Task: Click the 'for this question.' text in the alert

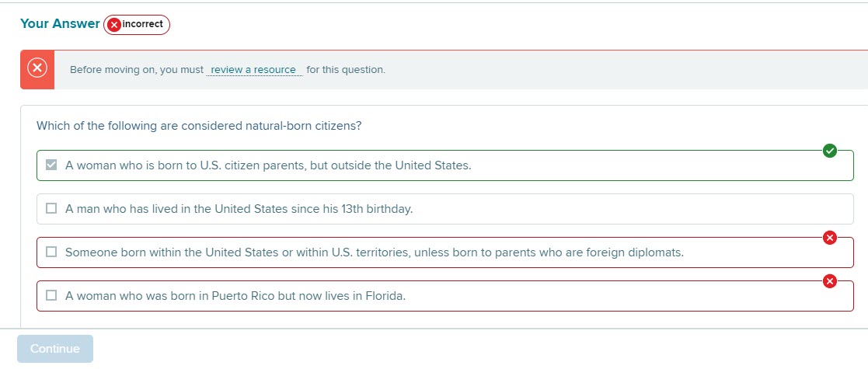Action: 346,70
